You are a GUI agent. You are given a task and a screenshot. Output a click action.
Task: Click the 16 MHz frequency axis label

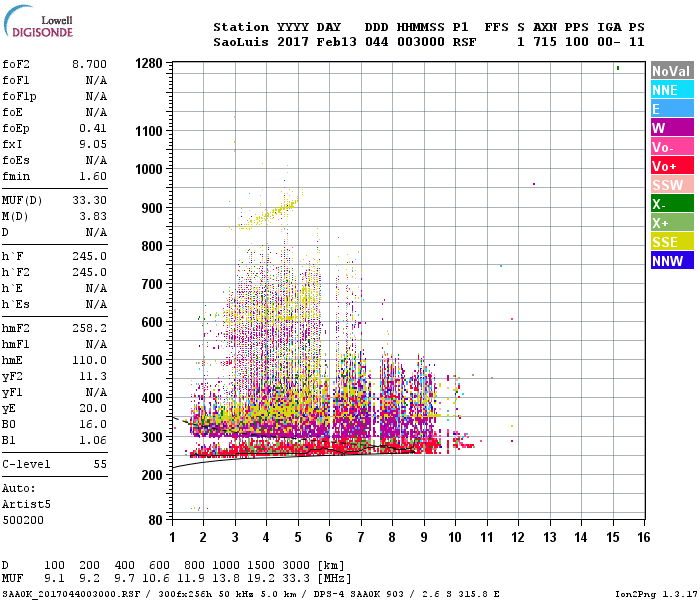click(x=643, y=537)
